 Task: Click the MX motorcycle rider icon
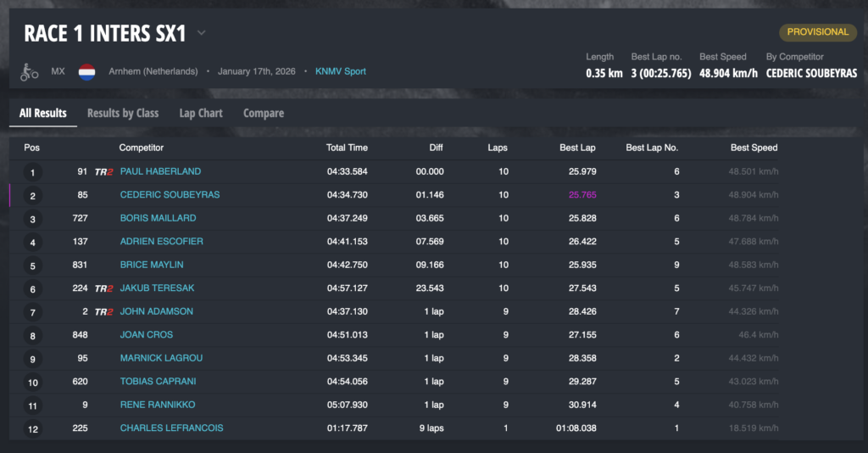pos(30,72)
